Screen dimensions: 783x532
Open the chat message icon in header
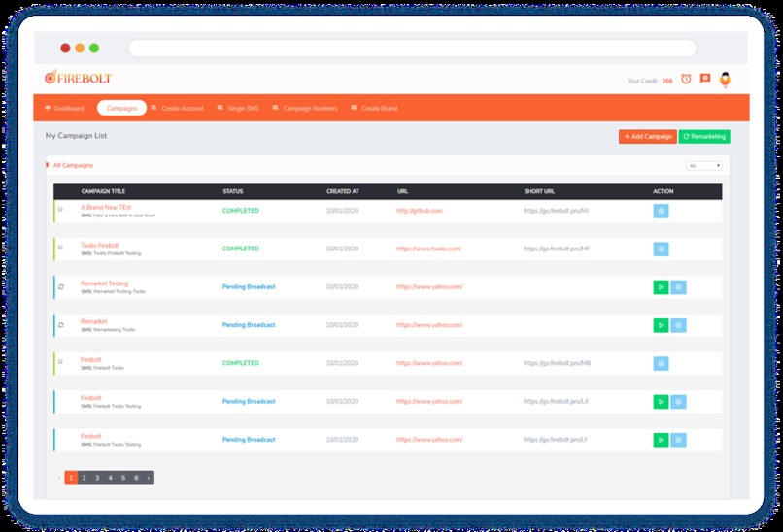[705, 79]
